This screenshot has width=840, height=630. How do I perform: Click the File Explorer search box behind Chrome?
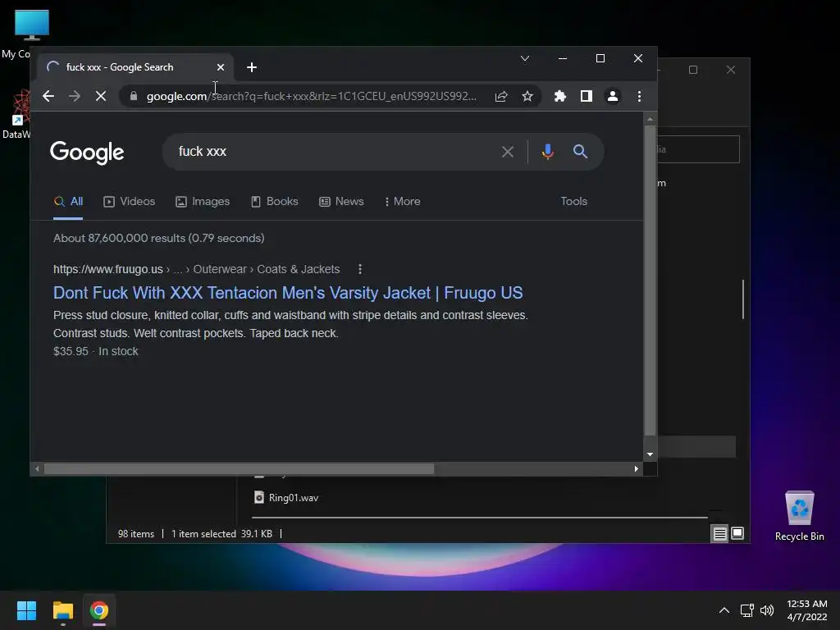699,149
